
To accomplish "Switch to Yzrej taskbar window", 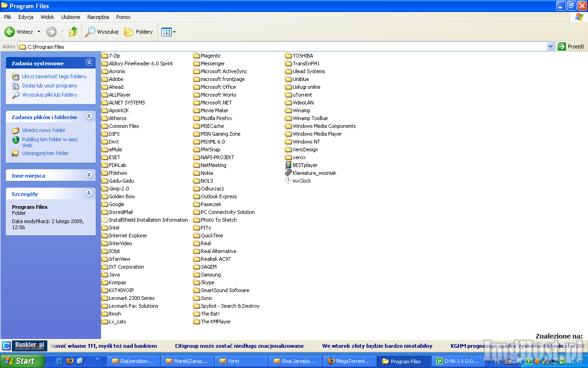I will [242, 361].
